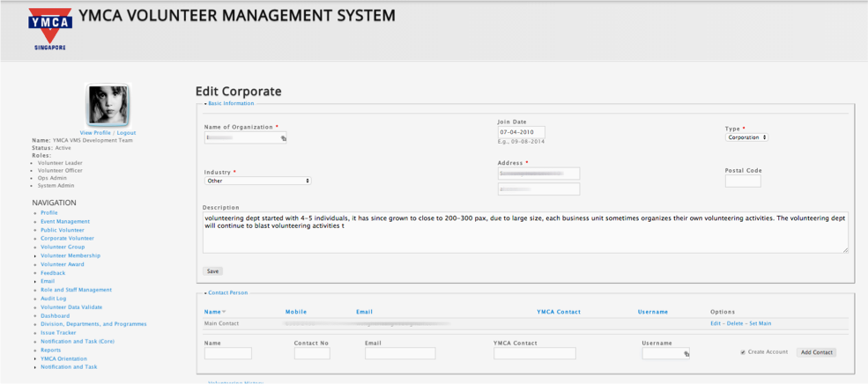Sort contacts by Name column

pyautogui.click(x=215, y=312)
